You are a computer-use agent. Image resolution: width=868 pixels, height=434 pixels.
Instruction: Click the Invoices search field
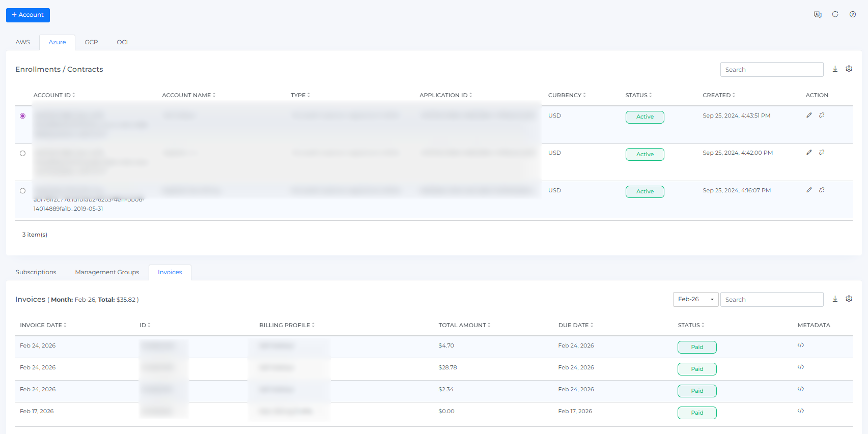pos(771,299)
